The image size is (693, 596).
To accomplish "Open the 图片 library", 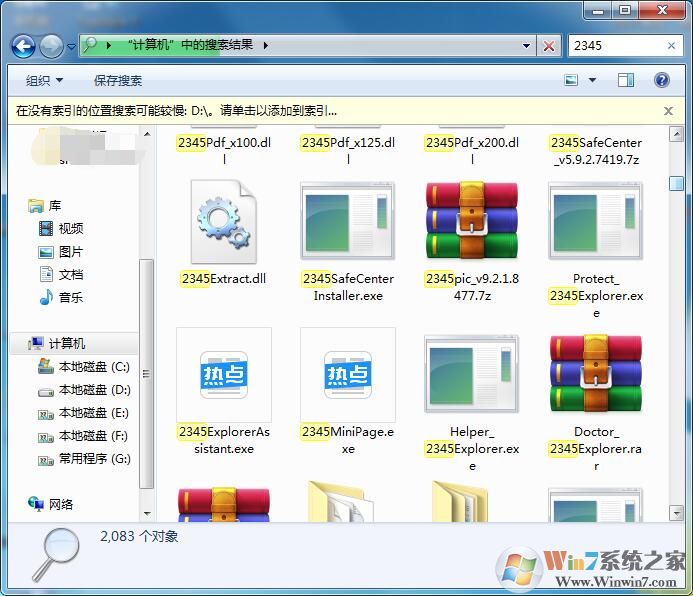I will coord(61,252).
